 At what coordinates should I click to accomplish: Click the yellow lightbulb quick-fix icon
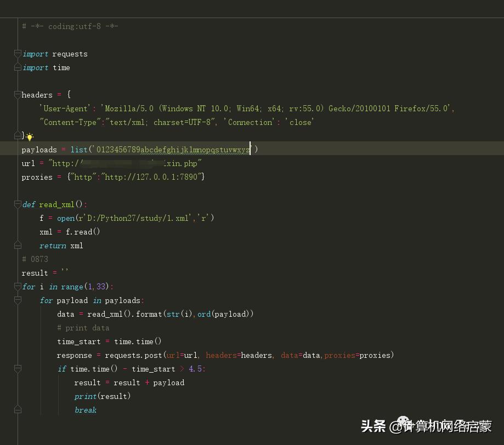(30, 137)
